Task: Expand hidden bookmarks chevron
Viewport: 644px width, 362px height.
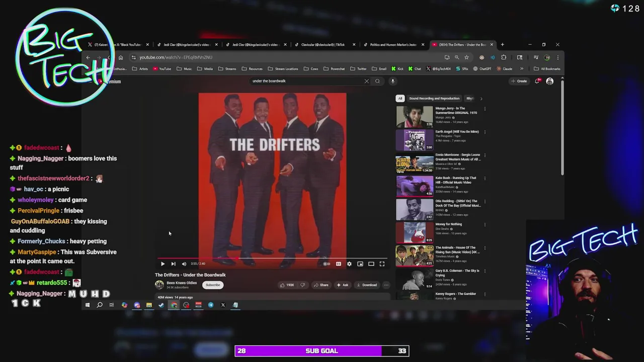Action: coord(521,69)
